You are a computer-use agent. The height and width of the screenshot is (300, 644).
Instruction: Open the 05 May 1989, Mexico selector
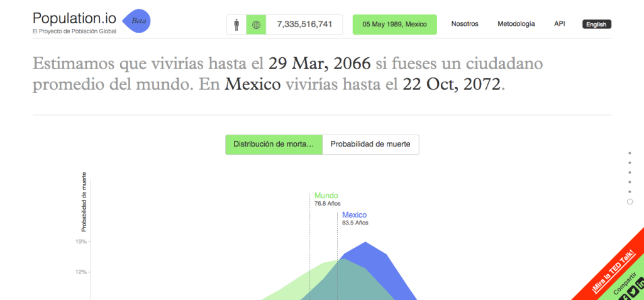[x=394, y=25]
